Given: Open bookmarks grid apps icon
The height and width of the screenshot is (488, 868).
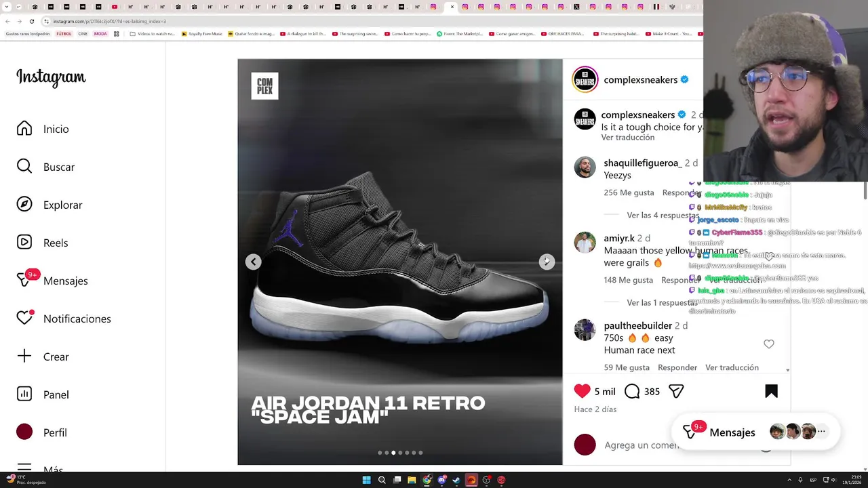Looking at the screenshot, I should 117,34.
